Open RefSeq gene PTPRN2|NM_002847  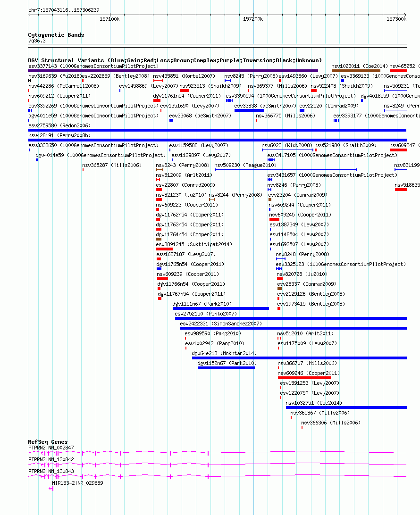click(51, 448)
